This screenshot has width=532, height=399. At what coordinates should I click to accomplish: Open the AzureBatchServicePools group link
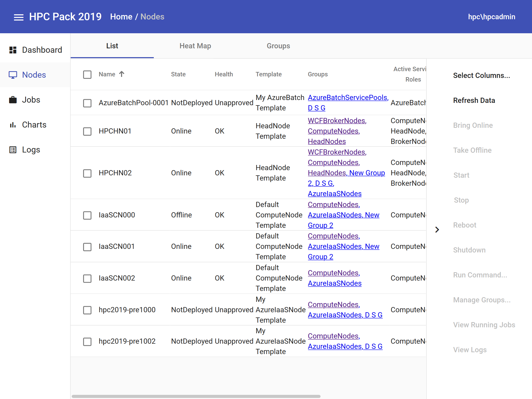click(x=348, y=97)
